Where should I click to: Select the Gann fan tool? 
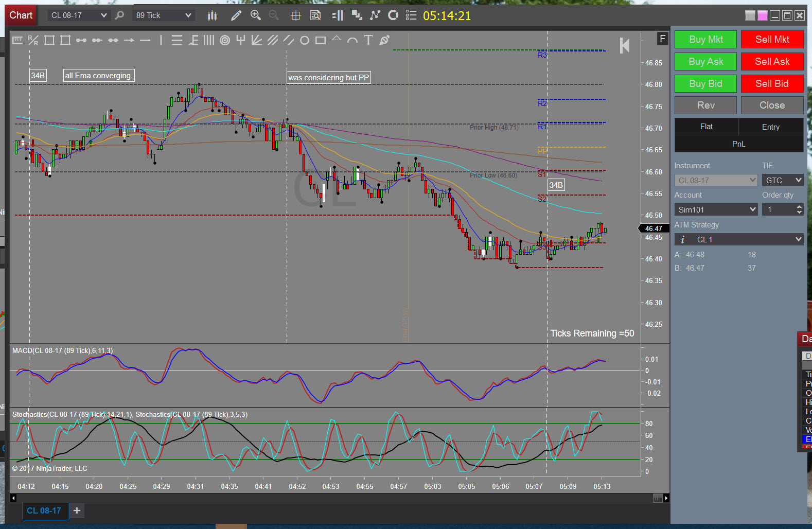click(x=257, y=40)
